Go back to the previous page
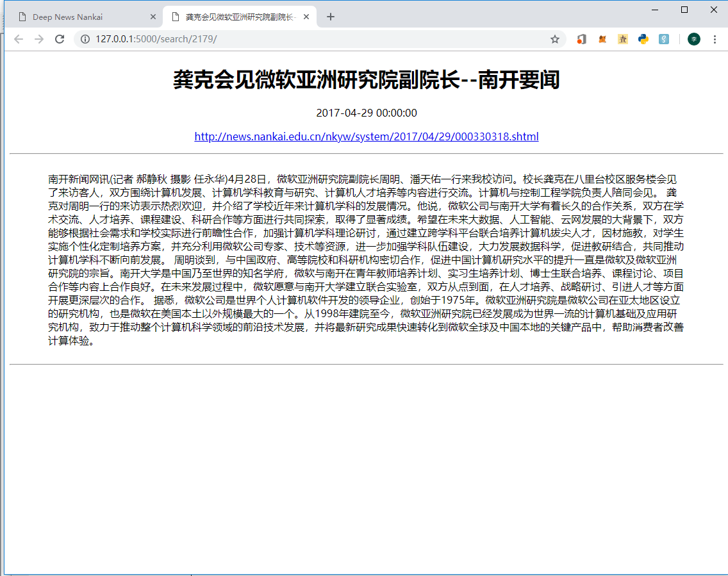This screenshot has height=576, width=728. coord(19,39)
